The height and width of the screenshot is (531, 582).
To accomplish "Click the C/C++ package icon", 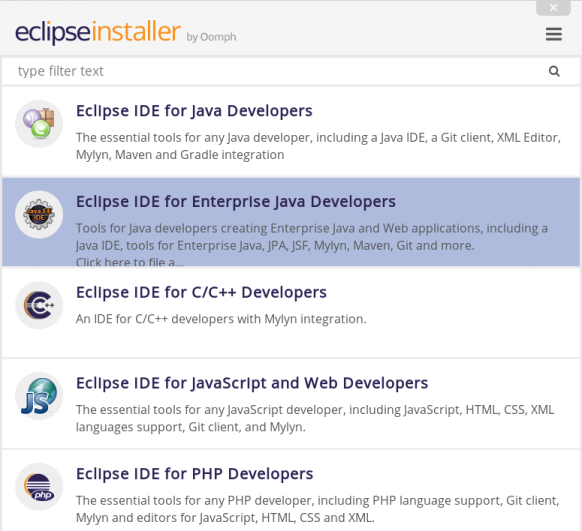I will (x=39, y=305).
